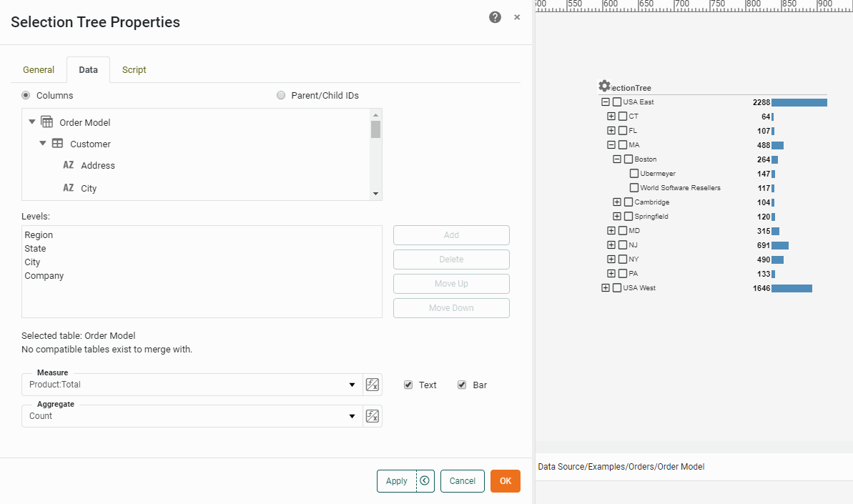The height and width of the screenshot is (504, 853).
Task: Click the help question mark icon
Action: click(x=495, y=17)
